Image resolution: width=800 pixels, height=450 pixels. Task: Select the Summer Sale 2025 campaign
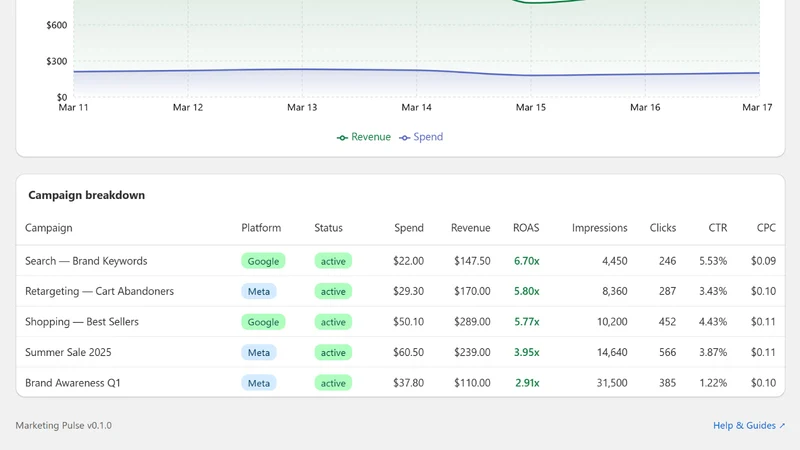(68, 353)
